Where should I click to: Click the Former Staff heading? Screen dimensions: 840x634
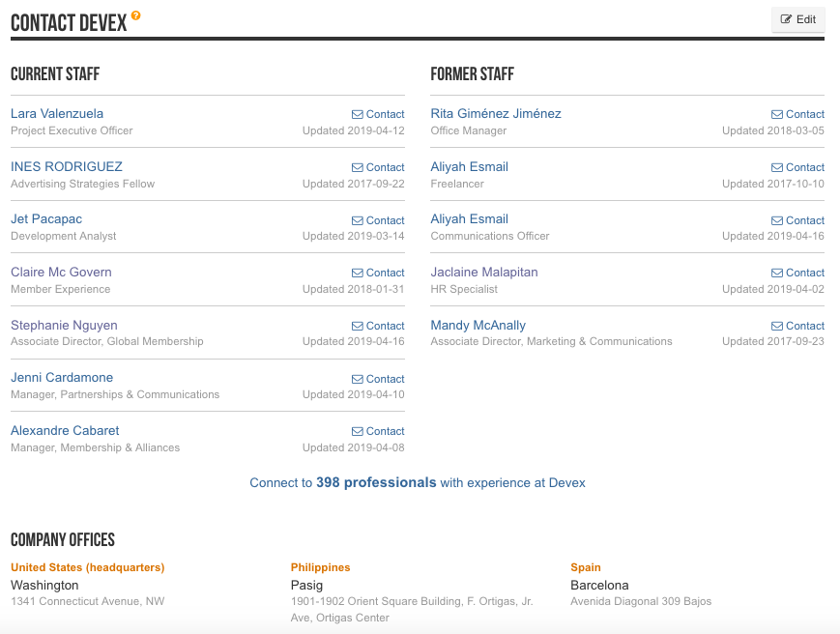pyautogui.click(x=472, y=73)
